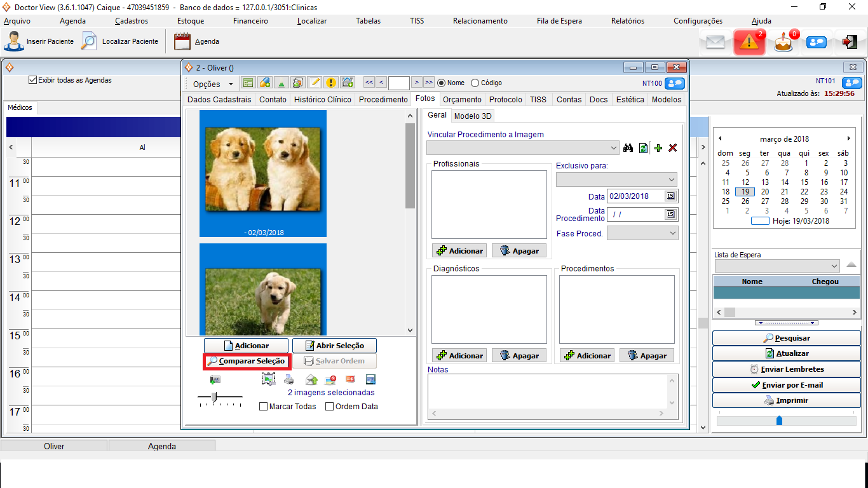This screenshot has width=868, height=488.
Task: Click the red warning alerts icon
Action: [x=749, y=43]
